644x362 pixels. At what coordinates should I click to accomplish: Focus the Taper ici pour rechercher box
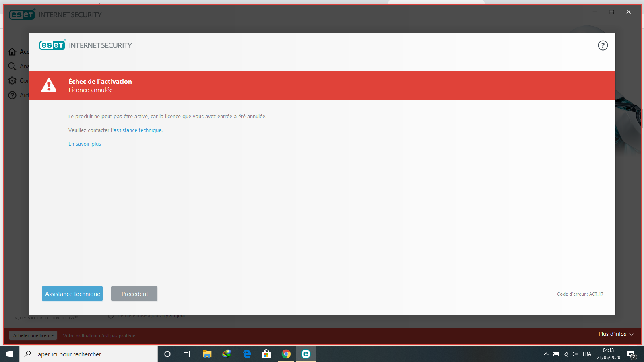pos(89,354)
